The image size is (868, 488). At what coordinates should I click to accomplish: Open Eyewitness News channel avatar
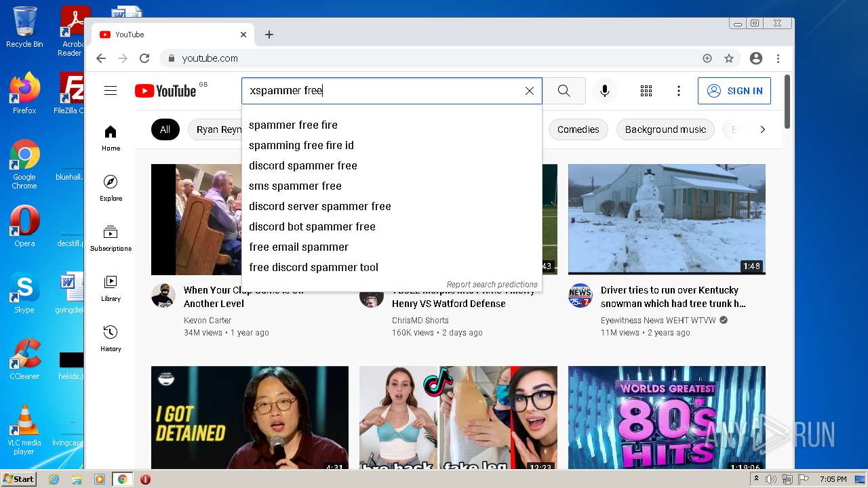tap(580, 296)
